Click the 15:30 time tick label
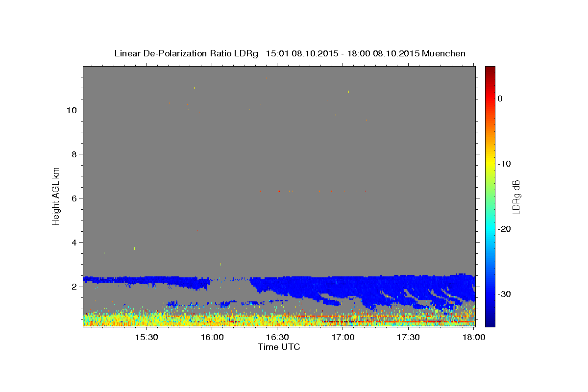 (147, 338)
